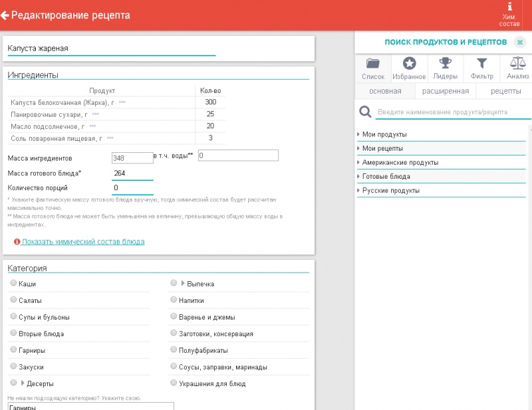
Task: Select the Полуфабрикаты category
Action: [174, 350]
